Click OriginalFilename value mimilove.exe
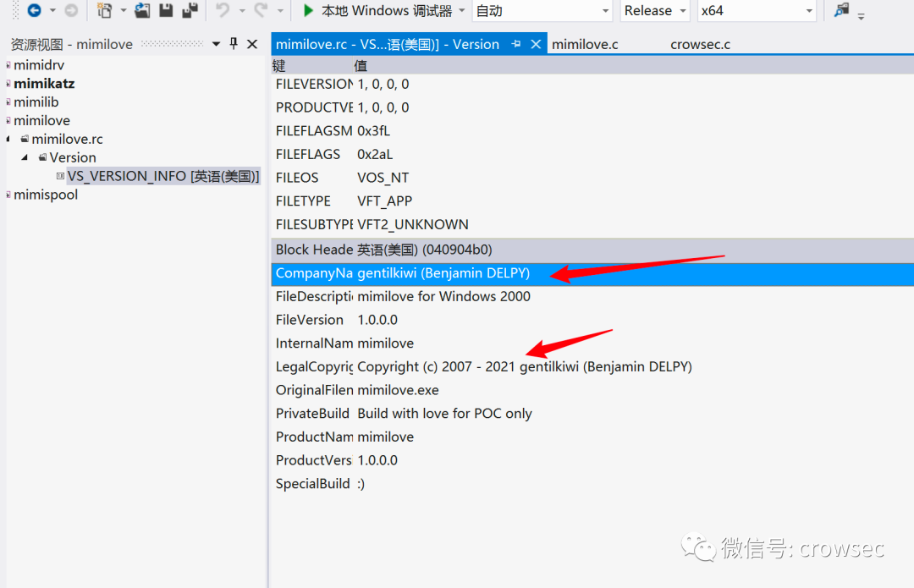Screen dimensions: 914x588 click(398, 390)
